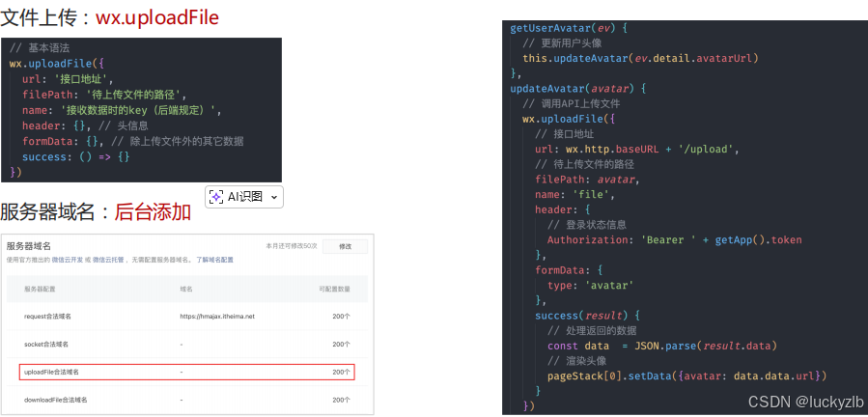Click the url: '接口地址' code line
This screenshot has width=868, height=417.
pos(68,78)
